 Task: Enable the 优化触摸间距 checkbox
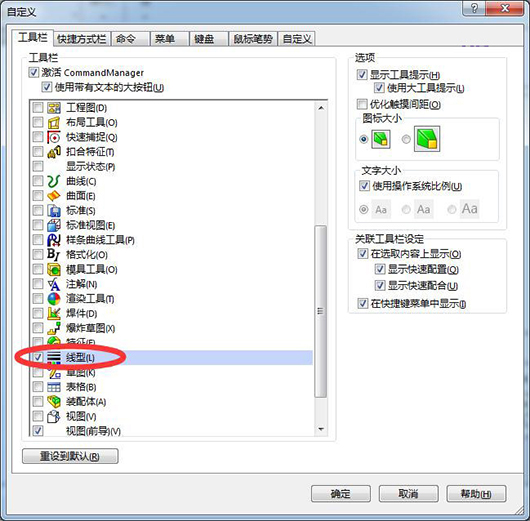362,104
